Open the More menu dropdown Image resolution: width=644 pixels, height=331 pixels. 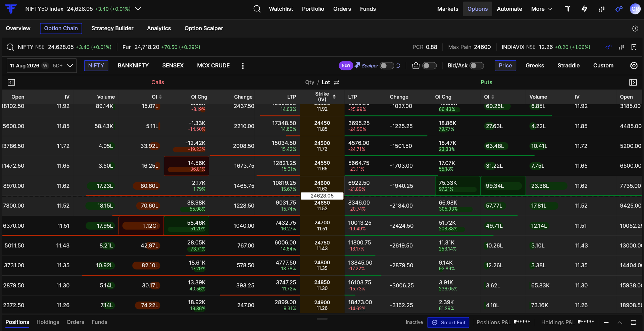(542, 9)
